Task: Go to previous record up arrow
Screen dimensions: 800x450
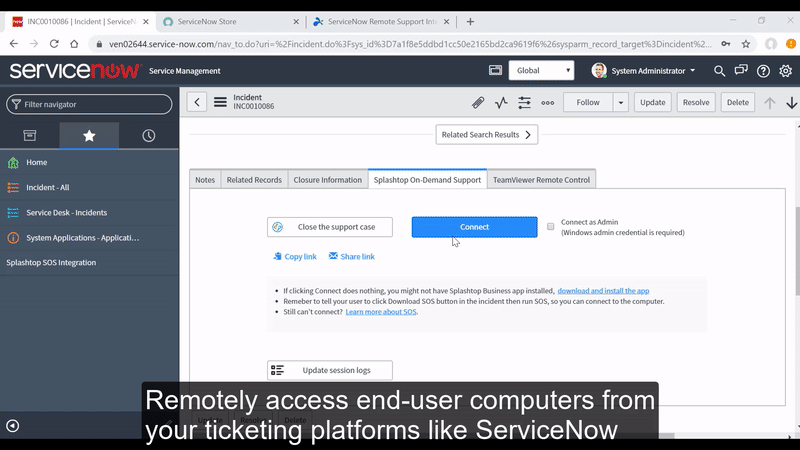Action: 769,103
